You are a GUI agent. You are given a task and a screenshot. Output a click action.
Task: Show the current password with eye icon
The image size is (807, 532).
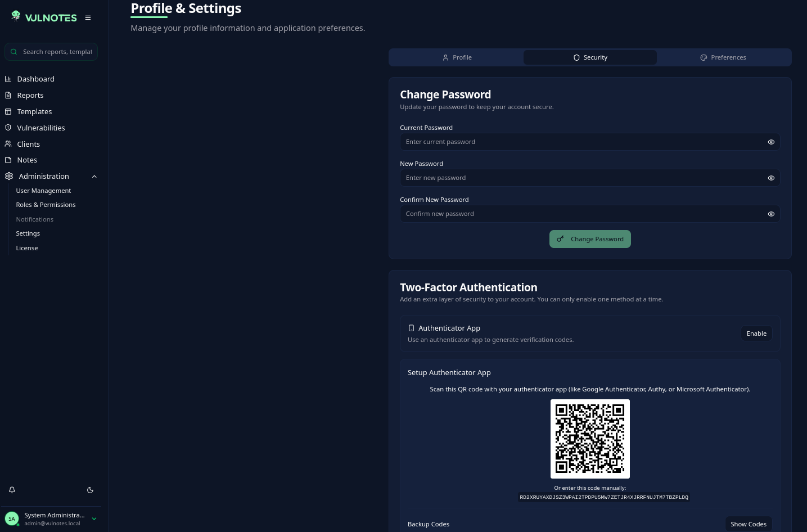771,142
